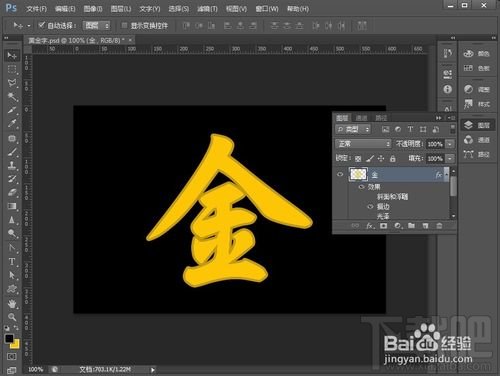Filter for shape layers

423,129
